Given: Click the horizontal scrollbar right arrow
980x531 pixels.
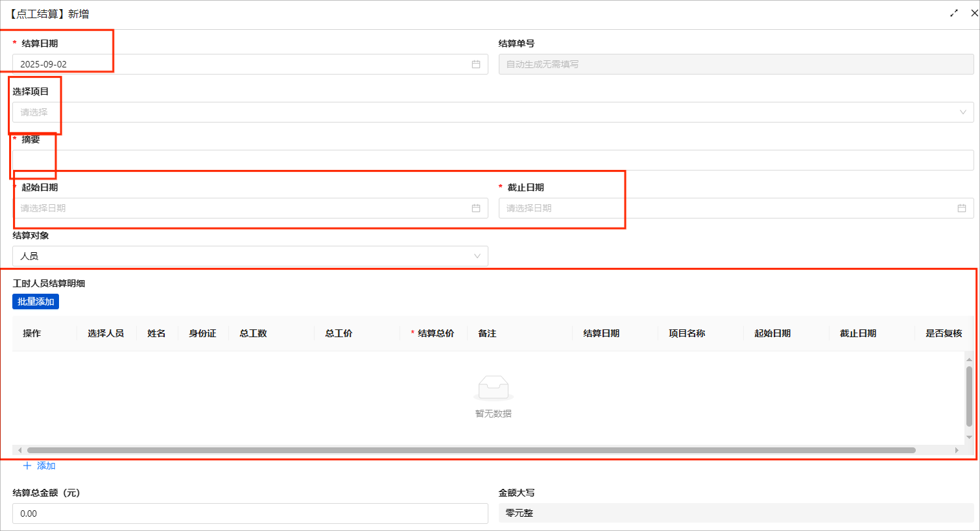Looking at the screenshot, I should 956,450.
